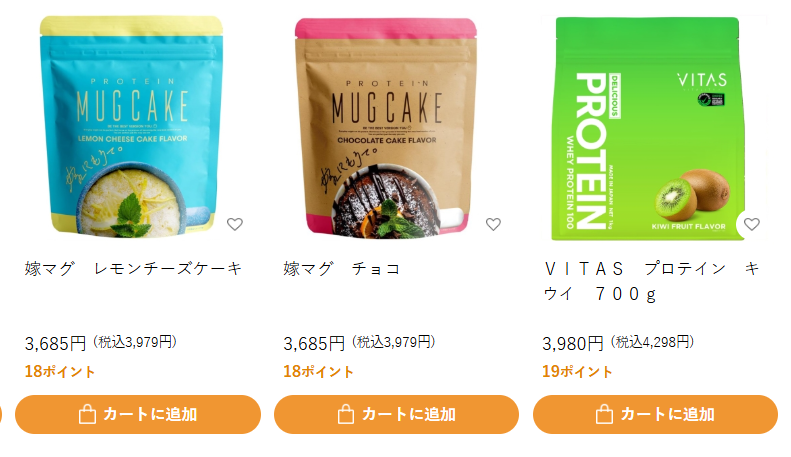Add 嫁マグ レモンチーズケーキ to cart
The height and width of the screenshot is (457, 791).
pos(138,415)
